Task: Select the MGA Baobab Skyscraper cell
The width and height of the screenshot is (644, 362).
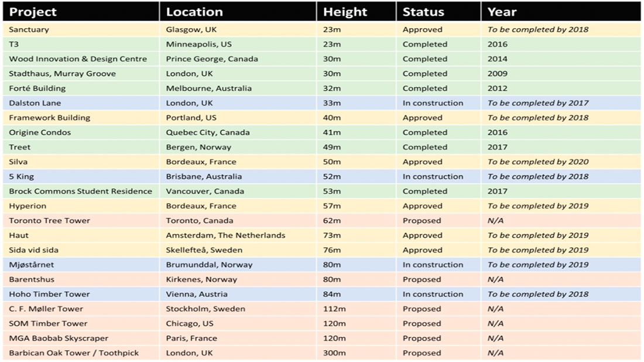Action: [x=59, y=338]
